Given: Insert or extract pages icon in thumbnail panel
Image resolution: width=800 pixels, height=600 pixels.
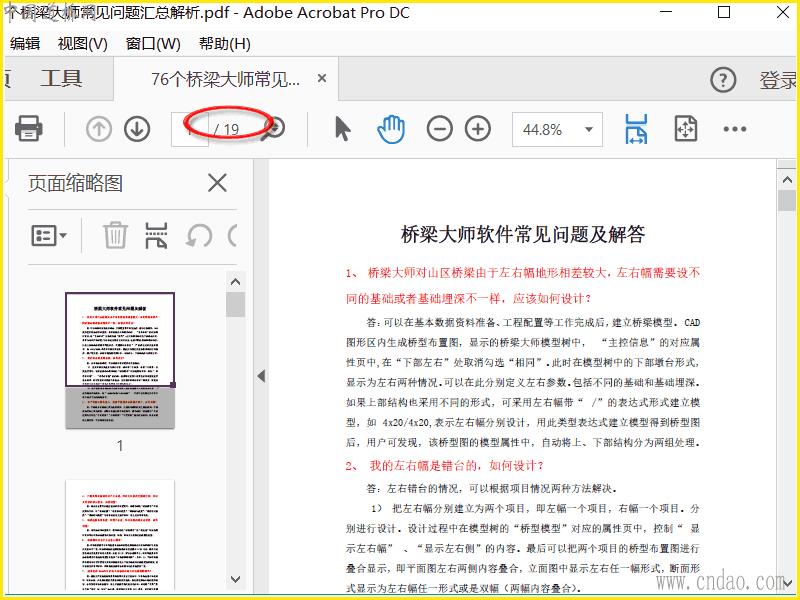Looking at the screenshot, I should tap(156, 235).
